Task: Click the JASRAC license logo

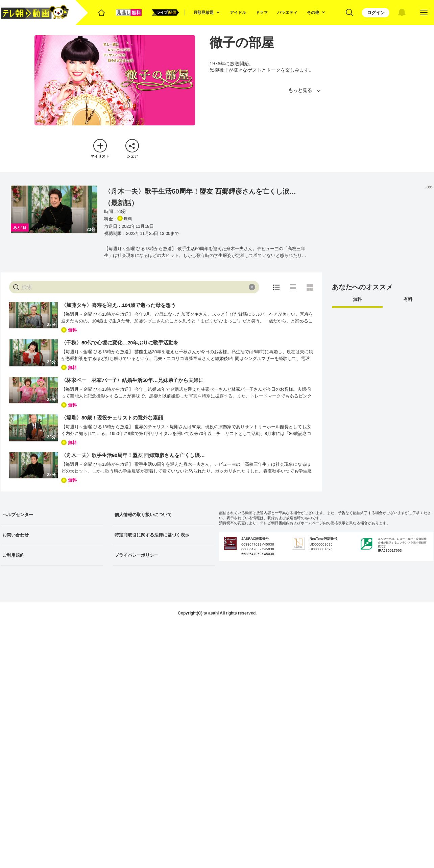Action: pyautogui.click(x=230, y=544)
